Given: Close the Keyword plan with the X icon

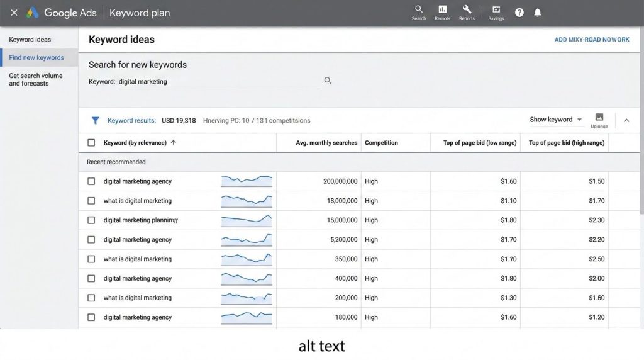Looking at the screenshot, I should click(14, 13).
